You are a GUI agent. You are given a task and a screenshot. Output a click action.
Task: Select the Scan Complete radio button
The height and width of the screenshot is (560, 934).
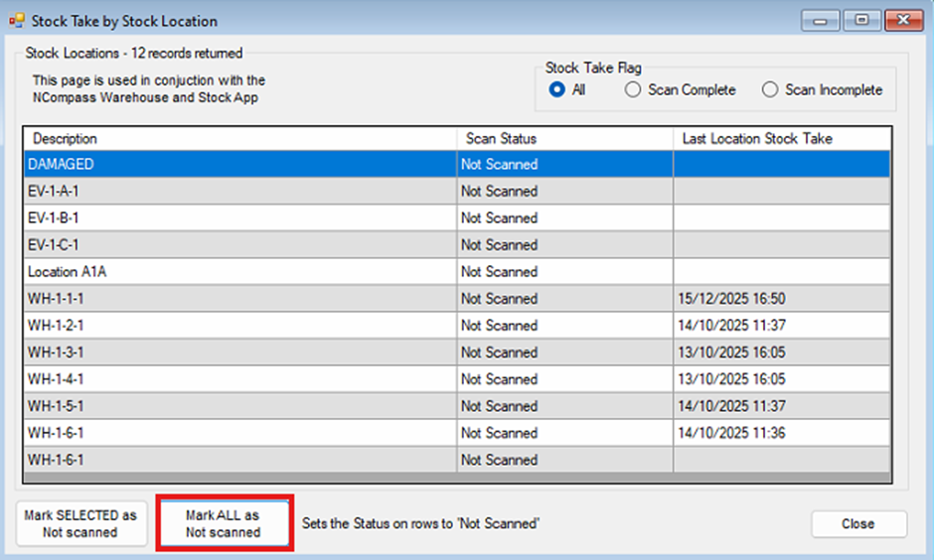point(633,90)
